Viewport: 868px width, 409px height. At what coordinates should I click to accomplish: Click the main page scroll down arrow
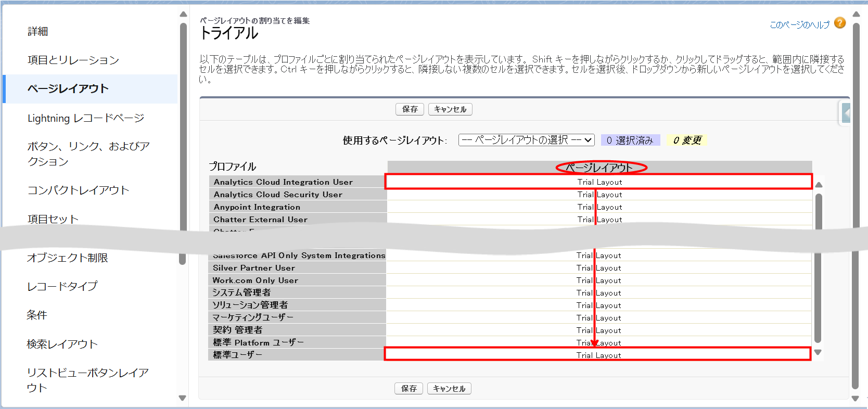[856, 399]
